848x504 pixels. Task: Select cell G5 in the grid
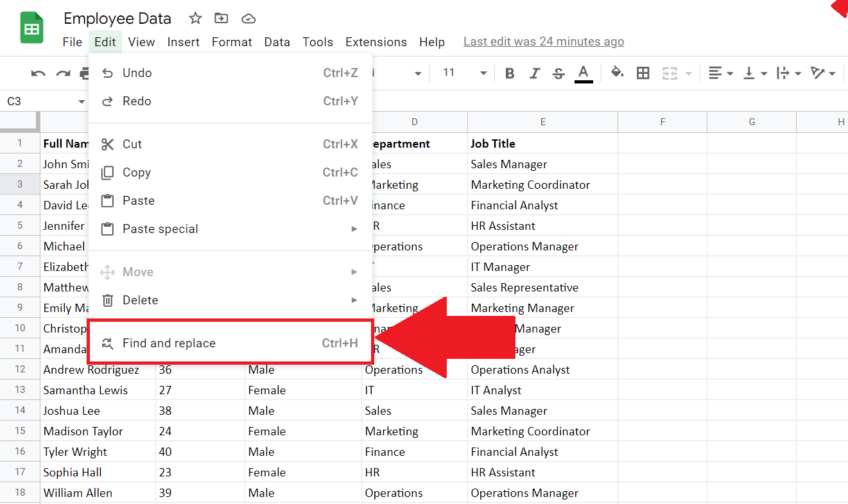[x=751, y=225]
